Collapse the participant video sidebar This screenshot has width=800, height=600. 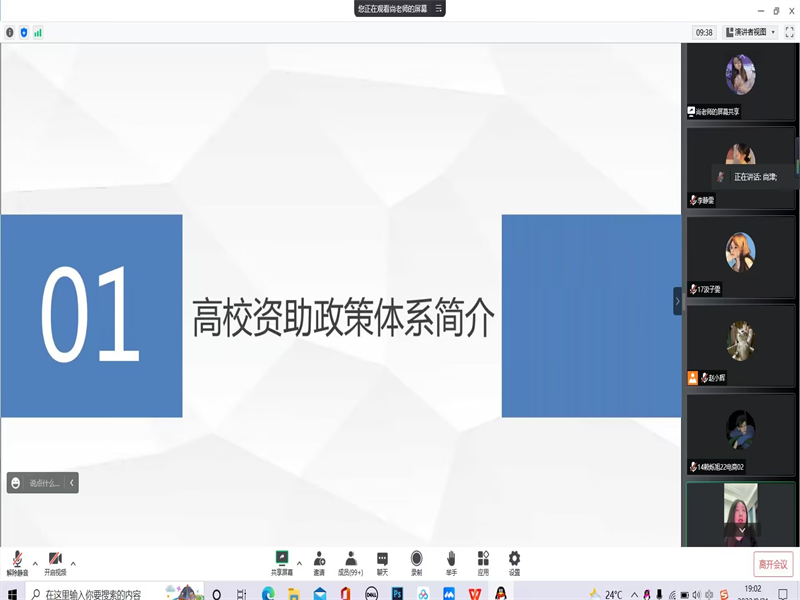677,300
